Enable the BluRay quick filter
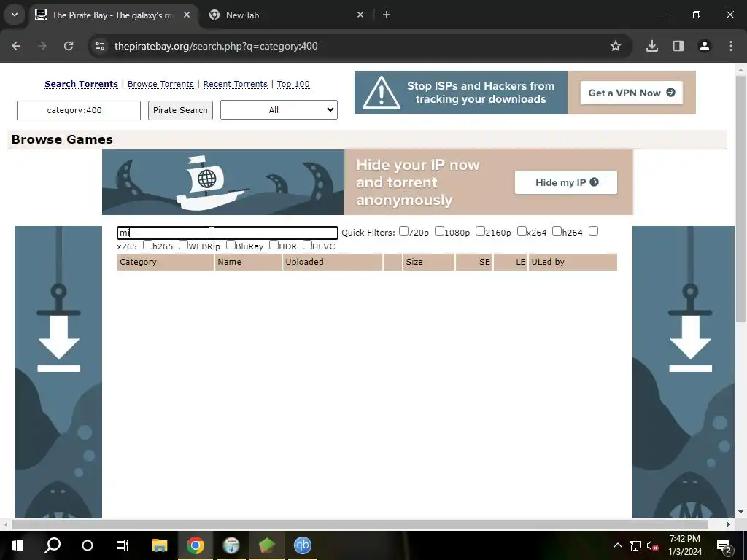The width and height of the screenshot is (747, 560). coord(231,245)
